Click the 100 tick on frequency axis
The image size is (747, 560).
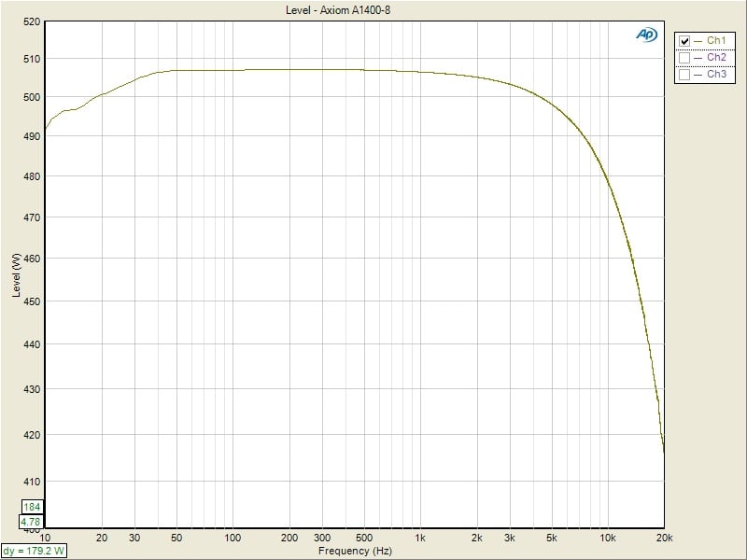233,539
